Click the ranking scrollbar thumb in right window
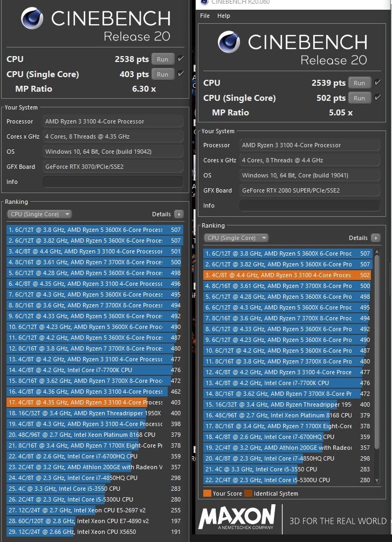Screen dimensions: 392x542 377,353
